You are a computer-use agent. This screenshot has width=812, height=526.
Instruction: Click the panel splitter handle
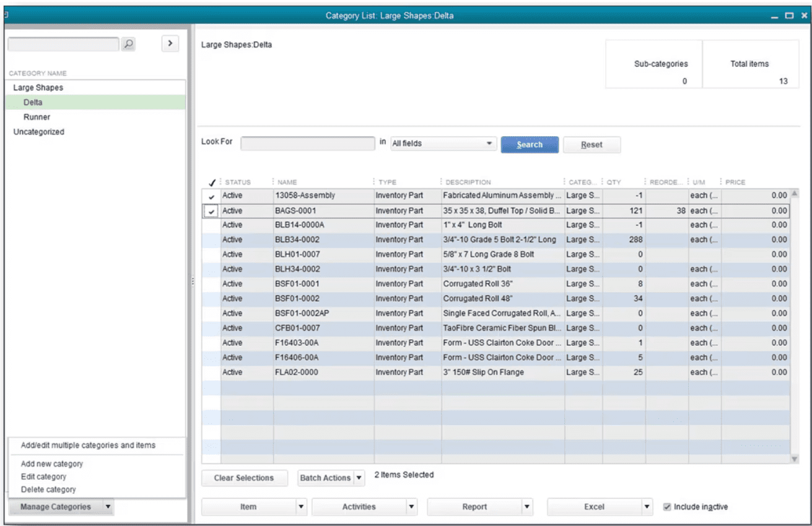point(193,281)
